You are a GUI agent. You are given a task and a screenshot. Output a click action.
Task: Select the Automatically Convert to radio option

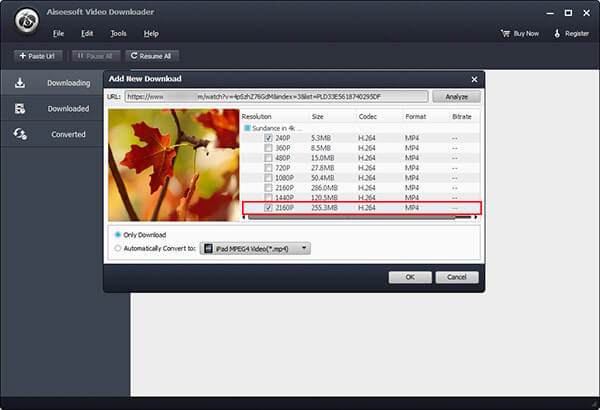point(119,248)
